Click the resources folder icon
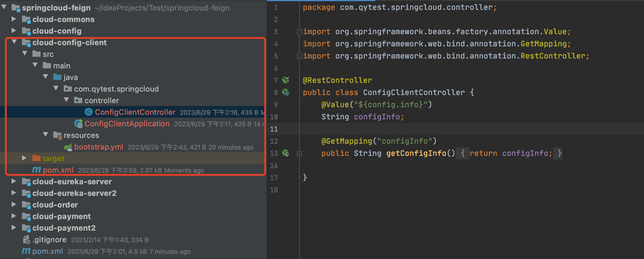 pos(58,135)
